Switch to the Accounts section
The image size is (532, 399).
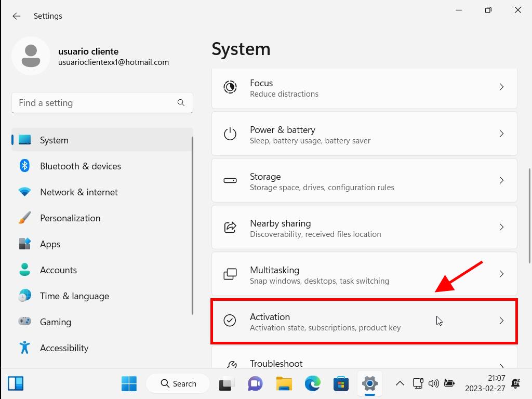pos(58,270)
